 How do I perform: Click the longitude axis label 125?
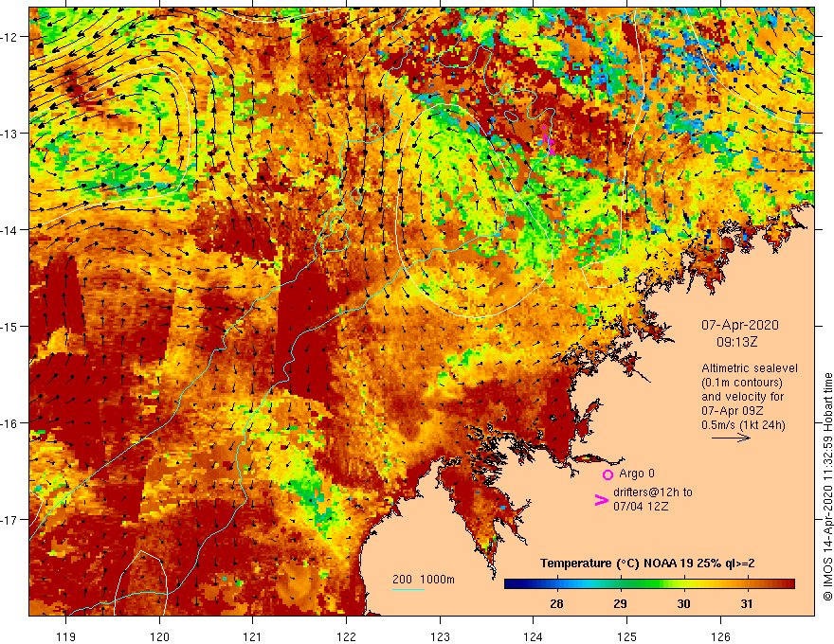pos(627,636)
